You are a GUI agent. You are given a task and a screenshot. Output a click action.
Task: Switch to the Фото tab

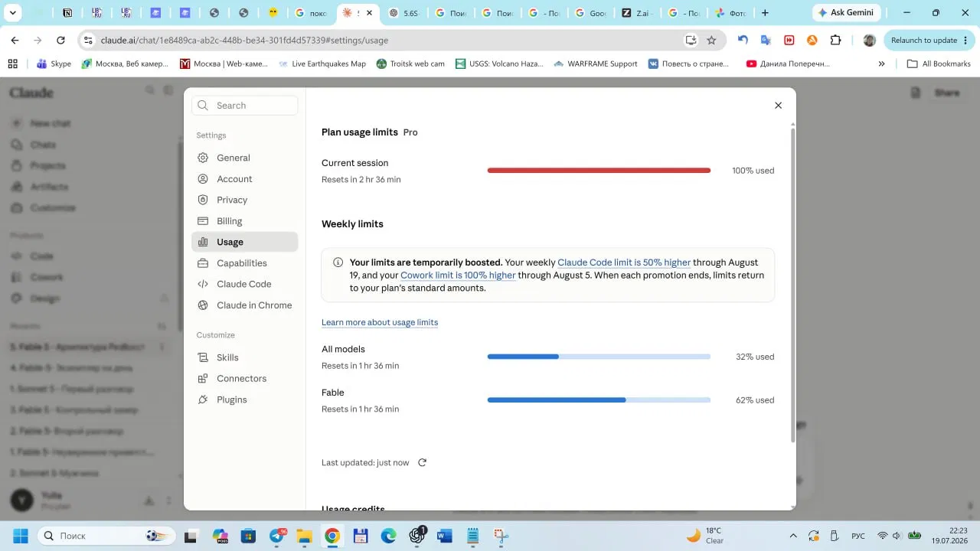tap(730, 13)
